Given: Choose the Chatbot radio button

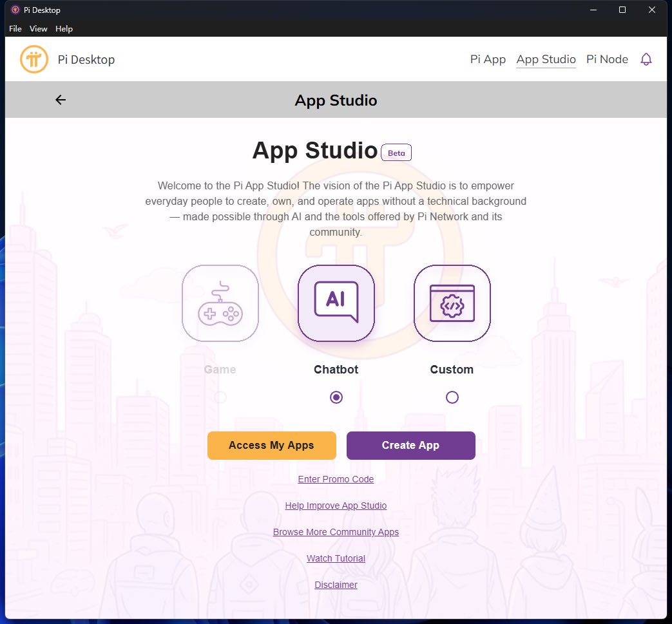Looking at the screenshot, I should pos(336,397).
